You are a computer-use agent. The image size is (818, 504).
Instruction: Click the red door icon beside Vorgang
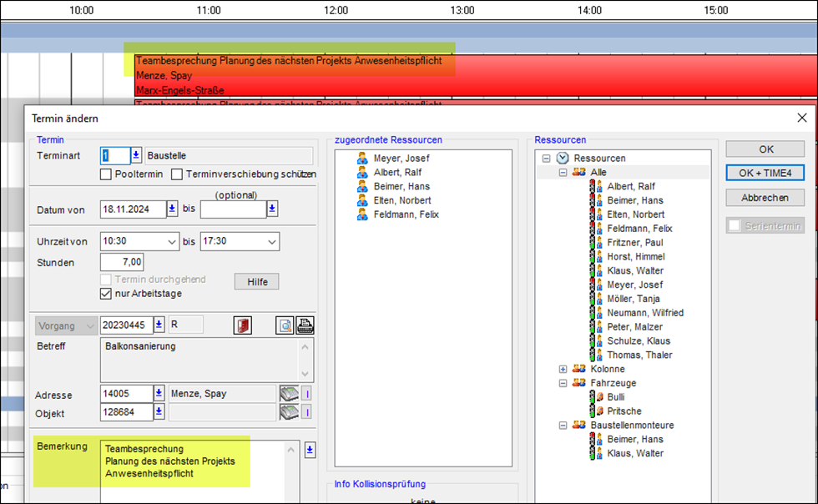coord(244,325)
